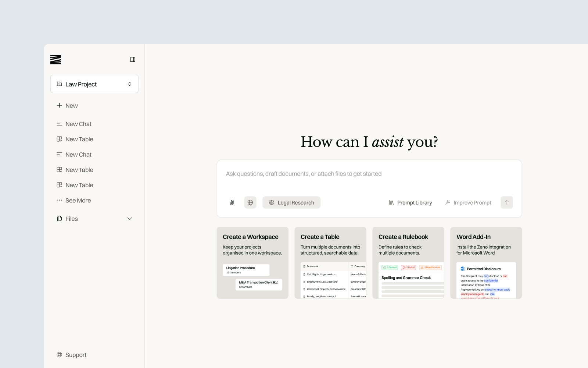This screenshot has height=368, width=588.
Task: Click Improve Prompt wand button
Action: click(468, 202)
